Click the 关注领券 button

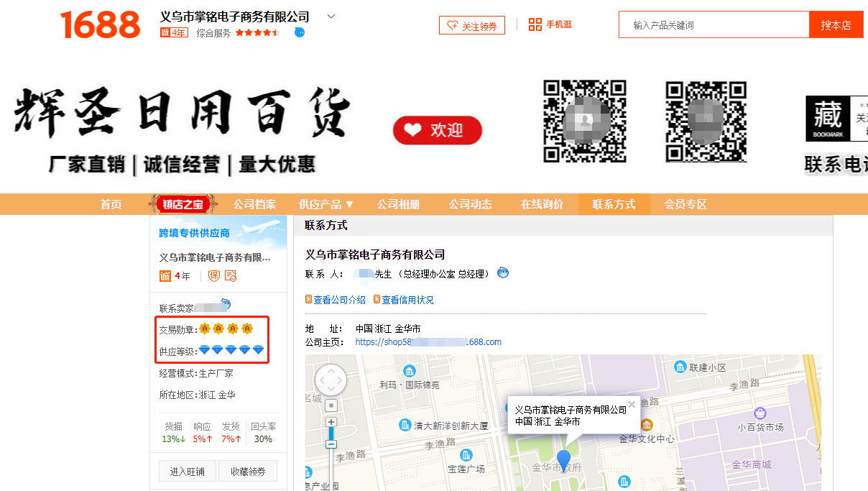point(472,25)
